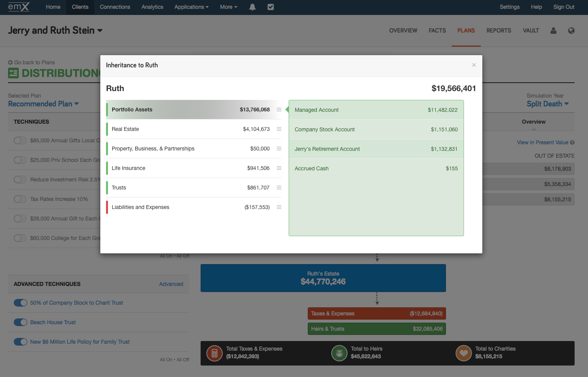Open the Jerry and Ruth Stein client dropdown
The width and height of the screenshot is (588, 377).
[x=55, y=30]
